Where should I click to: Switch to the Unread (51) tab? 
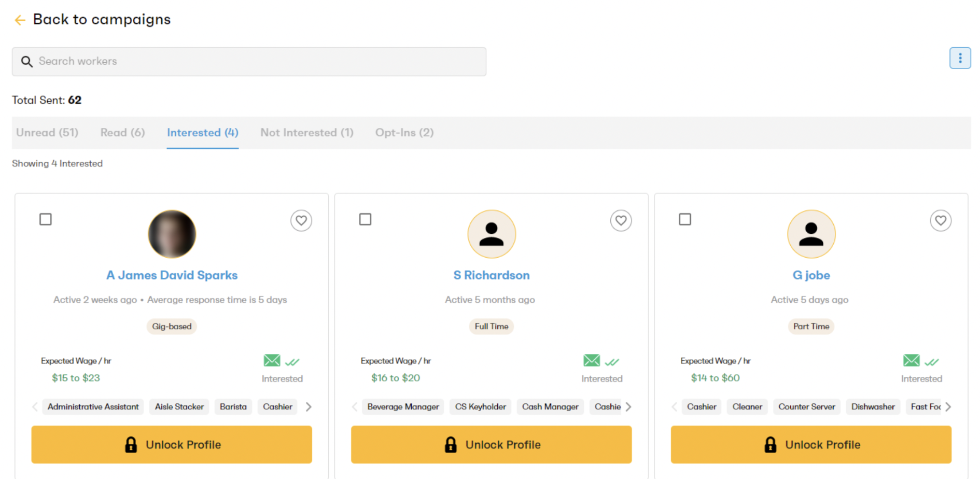pos(47,133)
